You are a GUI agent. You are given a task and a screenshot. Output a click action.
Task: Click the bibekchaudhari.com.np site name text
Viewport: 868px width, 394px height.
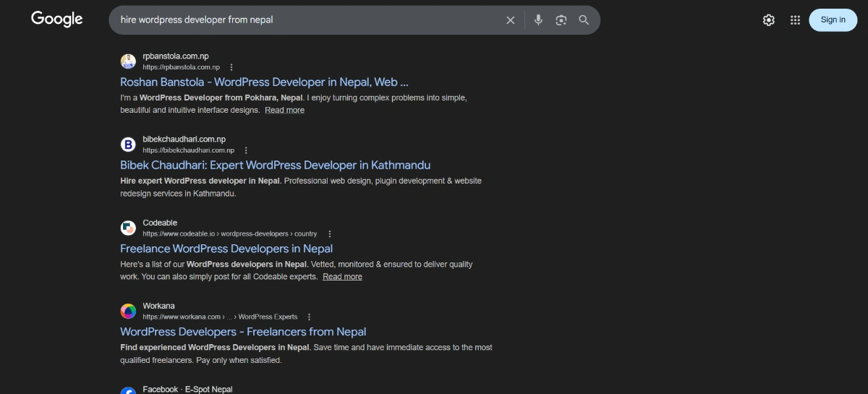[184, 139]
